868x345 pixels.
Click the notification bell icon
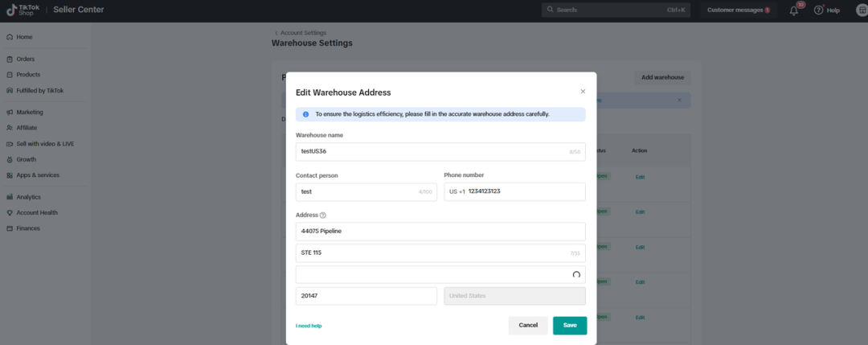click(x=794, y=10)
